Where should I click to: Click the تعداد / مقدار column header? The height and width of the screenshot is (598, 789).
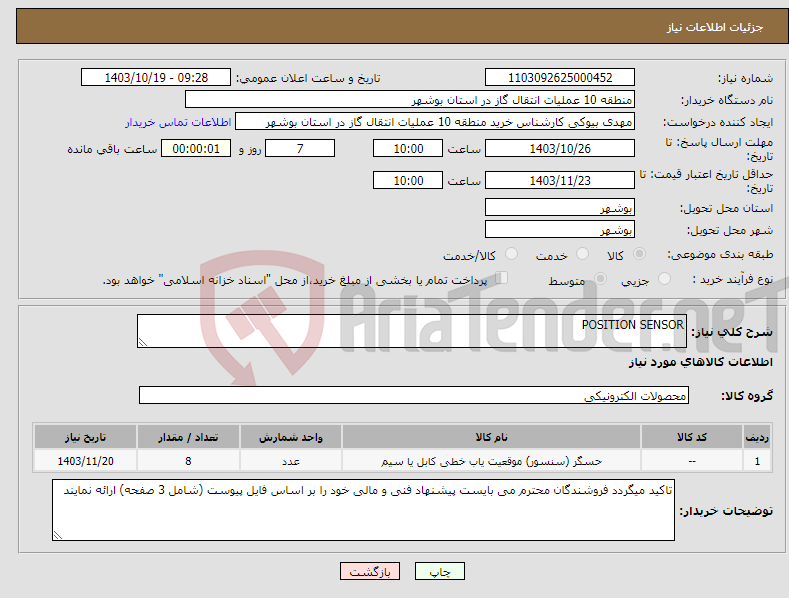coord(188,437)
